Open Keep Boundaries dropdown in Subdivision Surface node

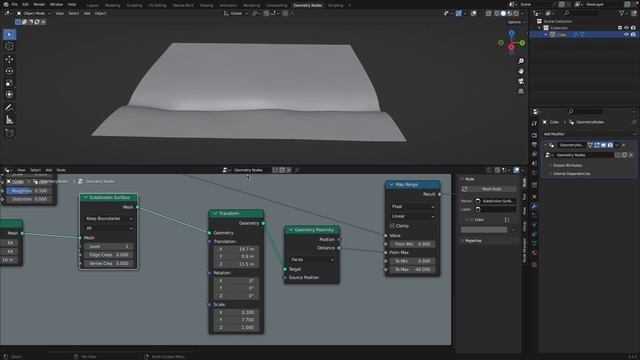click(x=109, y=219)
